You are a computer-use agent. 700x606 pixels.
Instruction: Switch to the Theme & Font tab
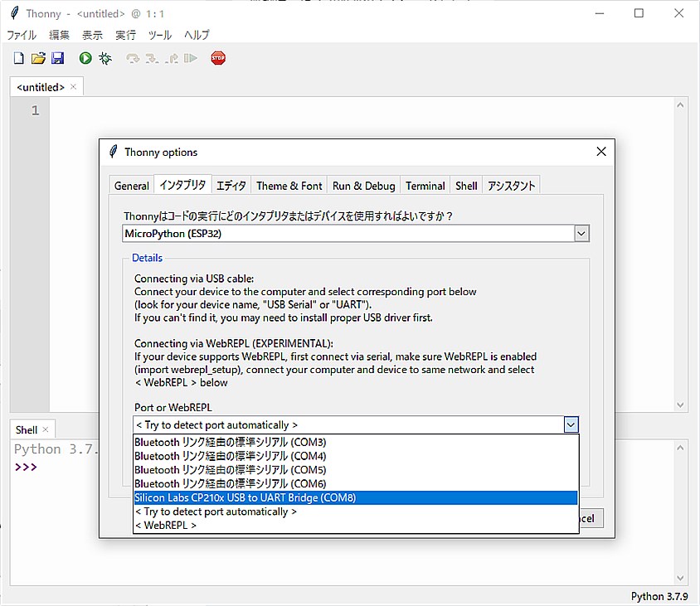click(x=289, y=185)
